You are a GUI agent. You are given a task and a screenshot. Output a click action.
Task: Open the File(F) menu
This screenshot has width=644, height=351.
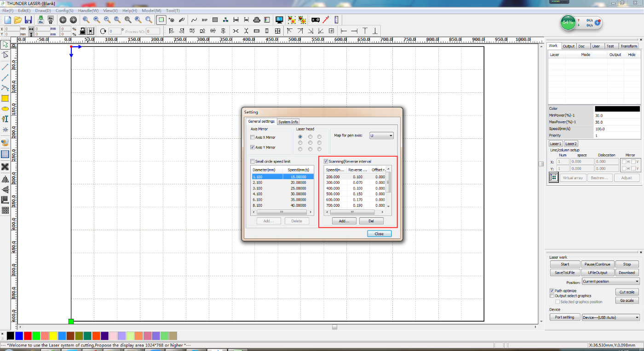[7, 11]
